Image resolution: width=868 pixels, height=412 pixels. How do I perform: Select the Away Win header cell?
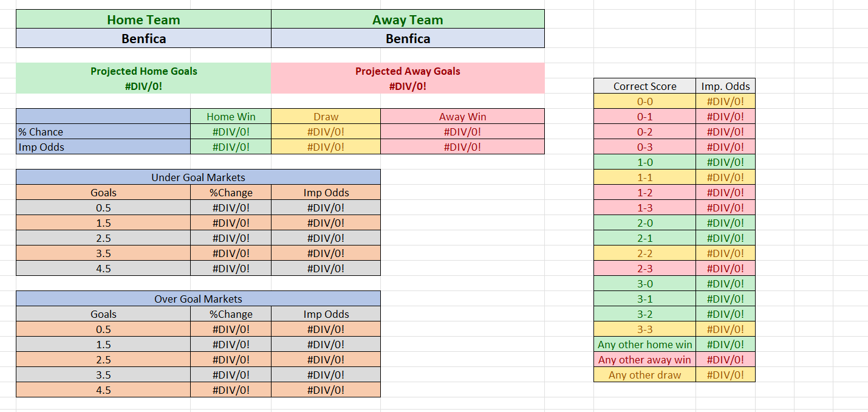coord(462,117)
